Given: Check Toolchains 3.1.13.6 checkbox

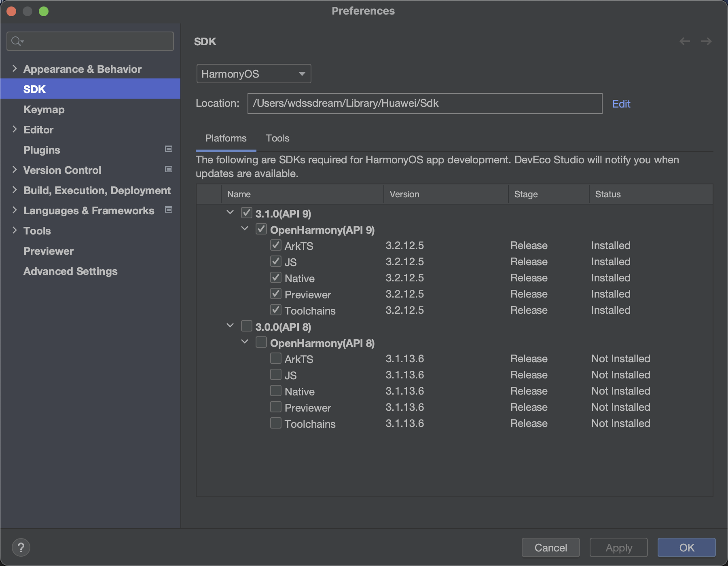Looking at the screenshot, I should (276, 423).
